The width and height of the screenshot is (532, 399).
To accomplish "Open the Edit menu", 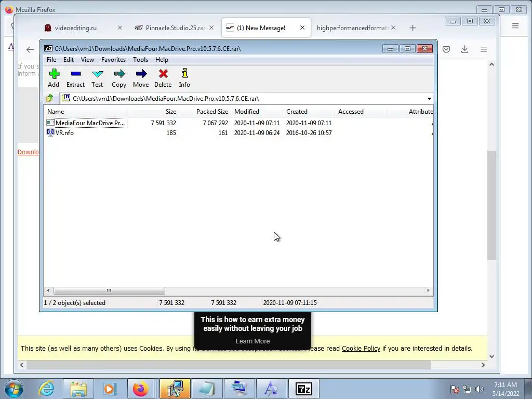I will [69, 60].
